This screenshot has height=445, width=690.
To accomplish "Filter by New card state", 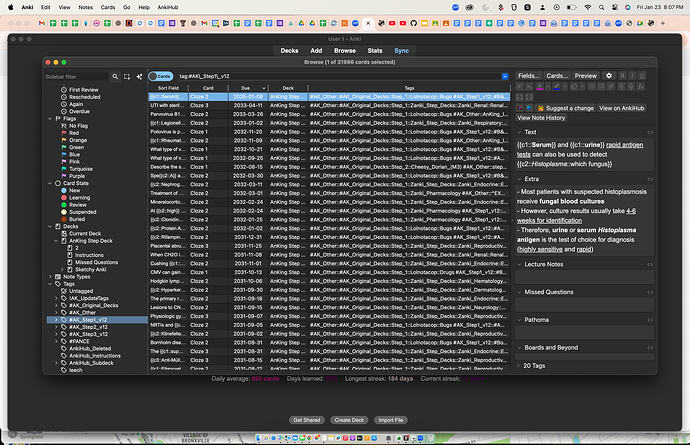I will tap(74, 191).
